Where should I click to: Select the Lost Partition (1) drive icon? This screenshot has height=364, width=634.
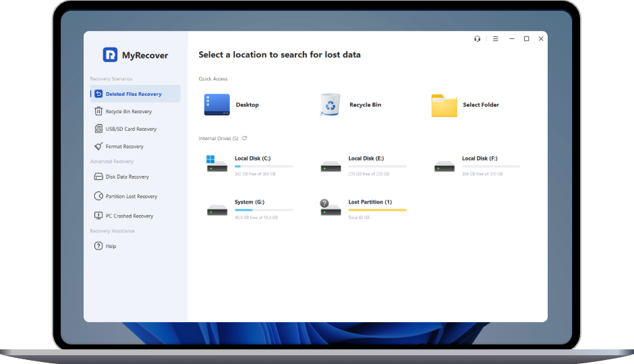[x=330, y=208]
